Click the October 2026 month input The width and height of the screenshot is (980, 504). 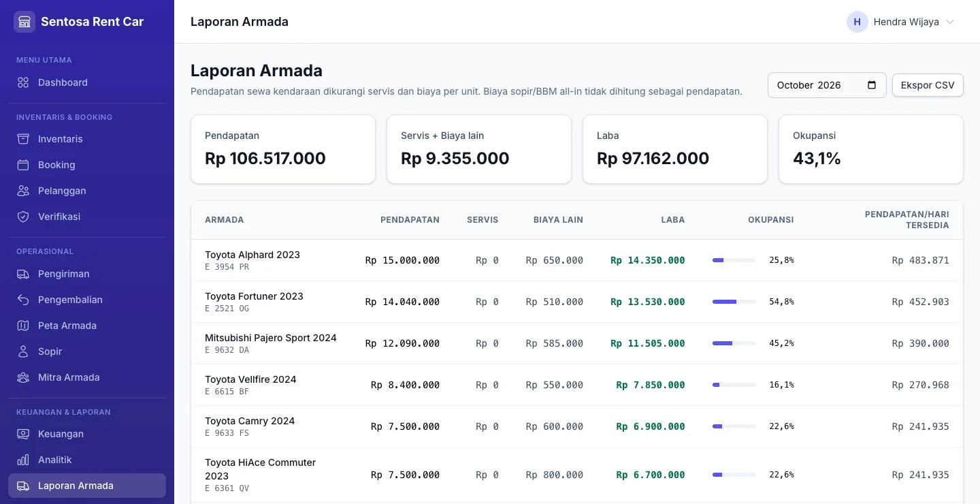point(827,85)
